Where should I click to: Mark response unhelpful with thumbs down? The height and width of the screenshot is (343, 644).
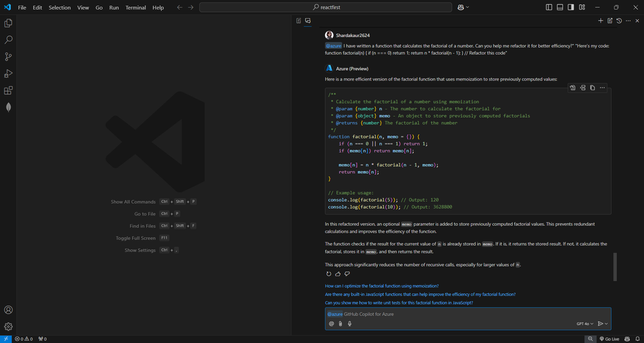pos(347,273)
